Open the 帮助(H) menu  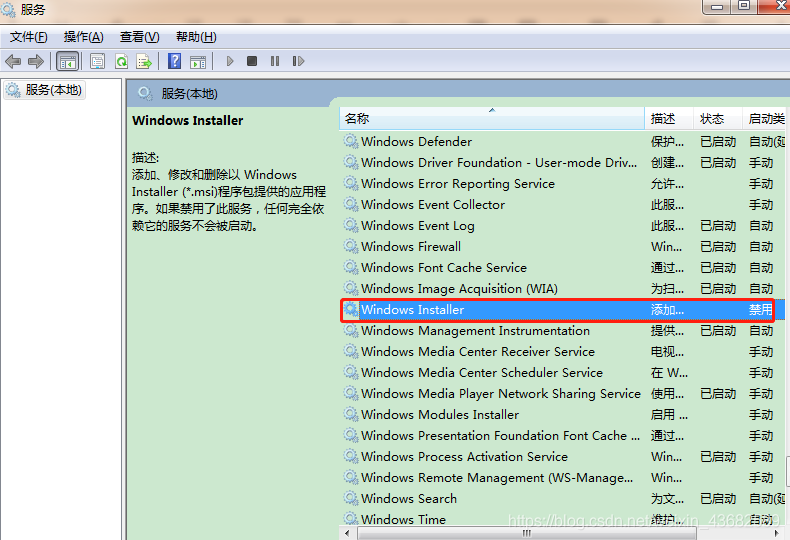[x=196, y=37]
